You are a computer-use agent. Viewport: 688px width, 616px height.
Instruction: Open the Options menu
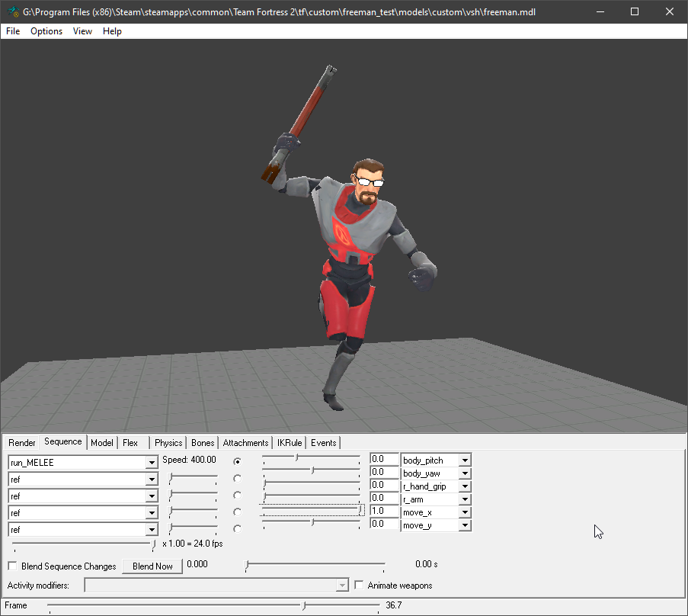pos(46,31)
